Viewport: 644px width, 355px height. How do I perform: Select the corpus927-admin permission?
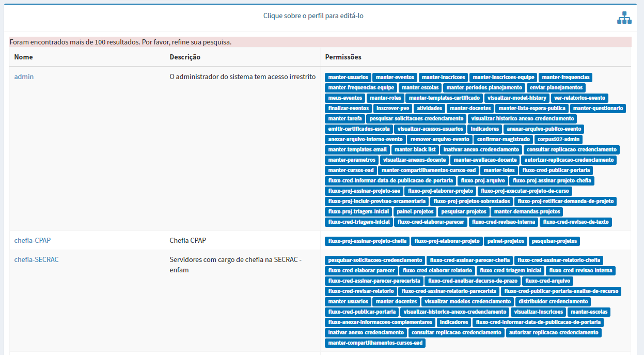[x=559, y=140]
